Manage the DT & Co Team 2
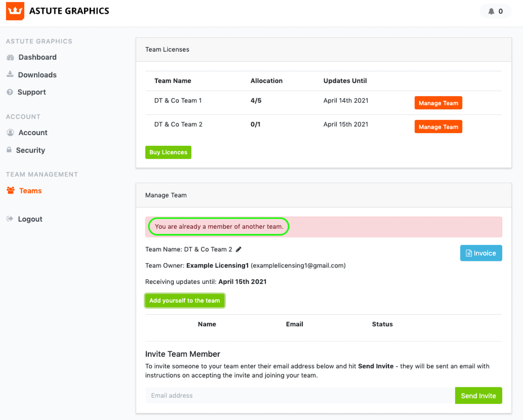 pos(438,127)
